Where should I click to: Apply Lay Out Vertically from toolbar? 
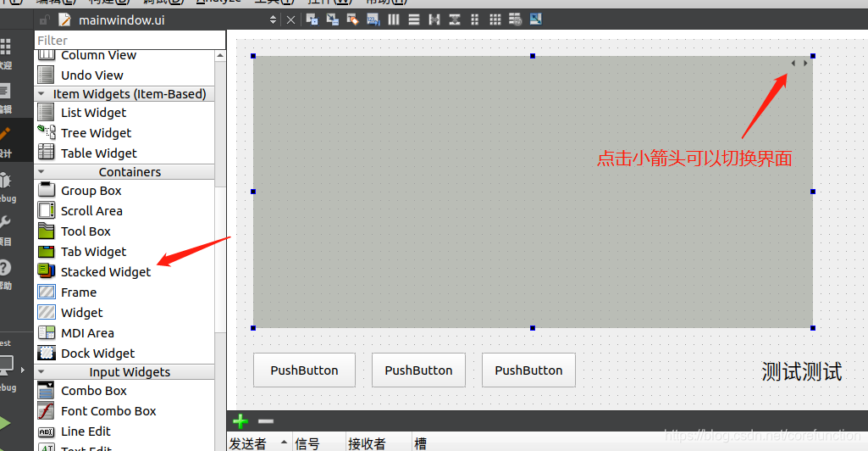click(414, 20)
